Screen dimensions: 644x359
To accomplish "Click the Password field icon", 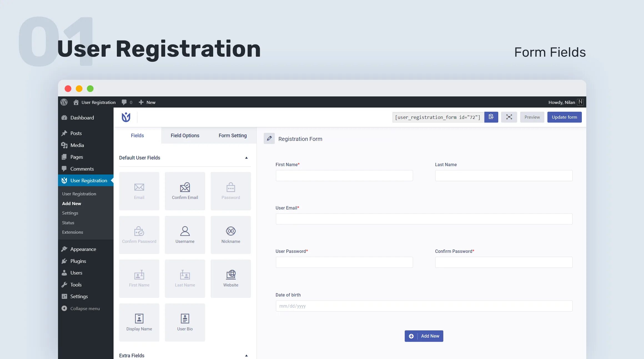I will coord(231,187).
